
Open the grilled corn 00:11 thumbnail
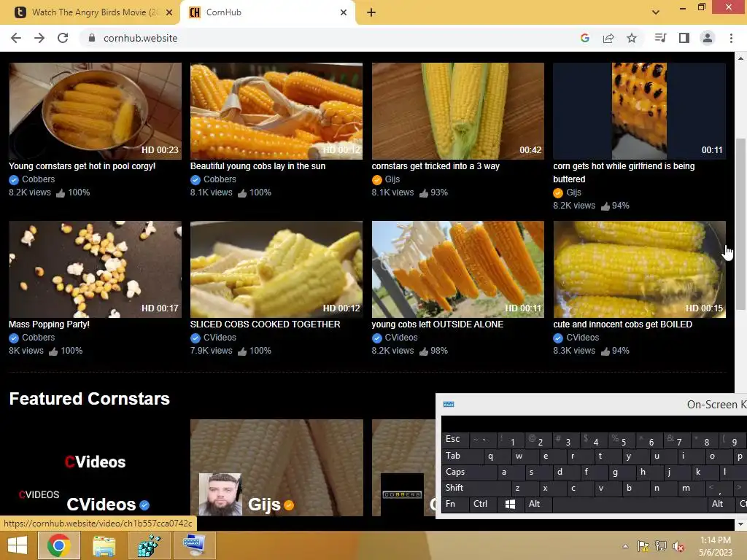[x=639, y=111]
